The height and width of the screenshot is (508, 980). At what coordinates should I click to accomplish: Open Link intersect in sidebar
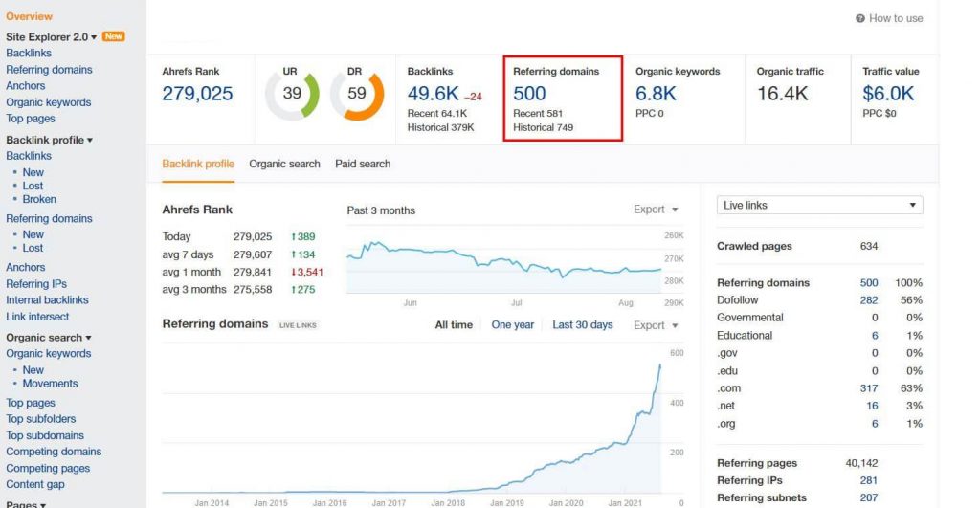click(x=37, y=317)
